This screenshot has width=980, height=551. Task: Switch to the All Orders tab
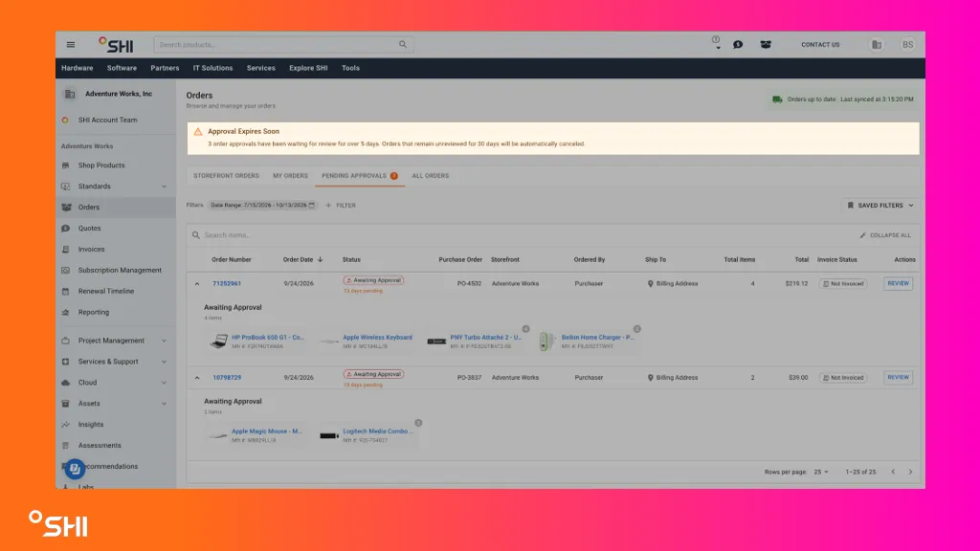tap(430, 176)
